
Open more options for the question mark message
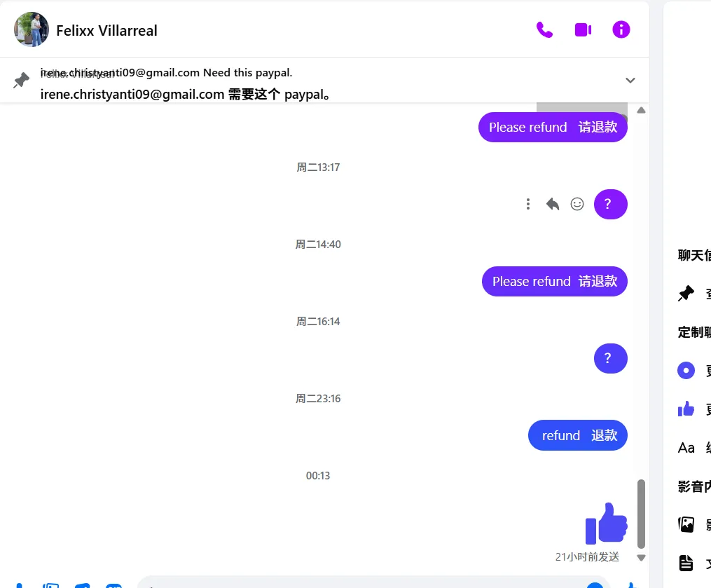[x=527, y=204]
